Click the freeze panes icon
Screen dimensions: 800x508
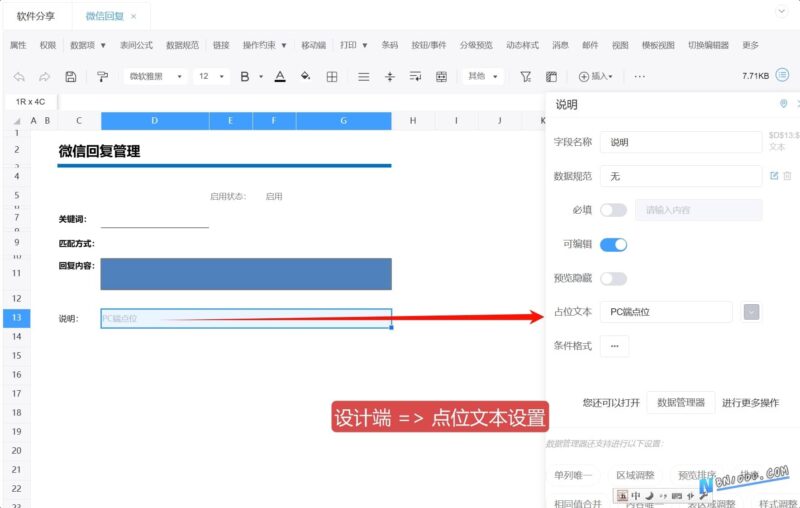tap(551, 77)
